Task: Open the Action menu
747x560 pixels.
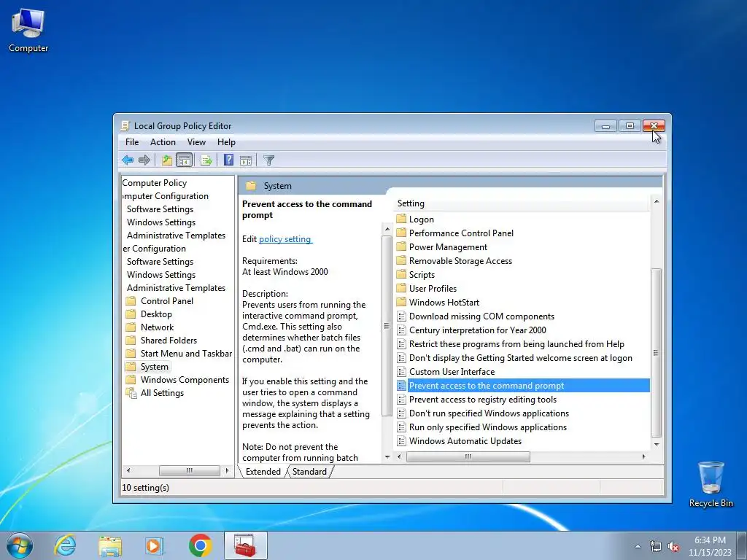Action: coord(163,142)
